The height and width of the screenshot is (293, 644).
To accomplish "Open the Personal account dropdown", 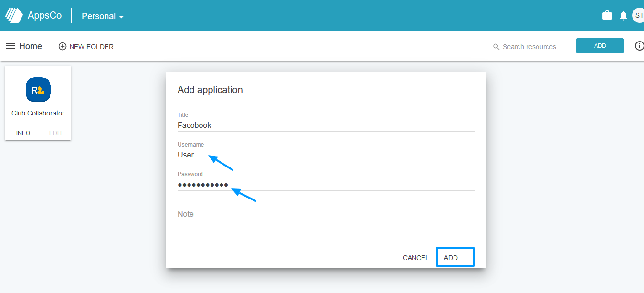I will [103, 16].
